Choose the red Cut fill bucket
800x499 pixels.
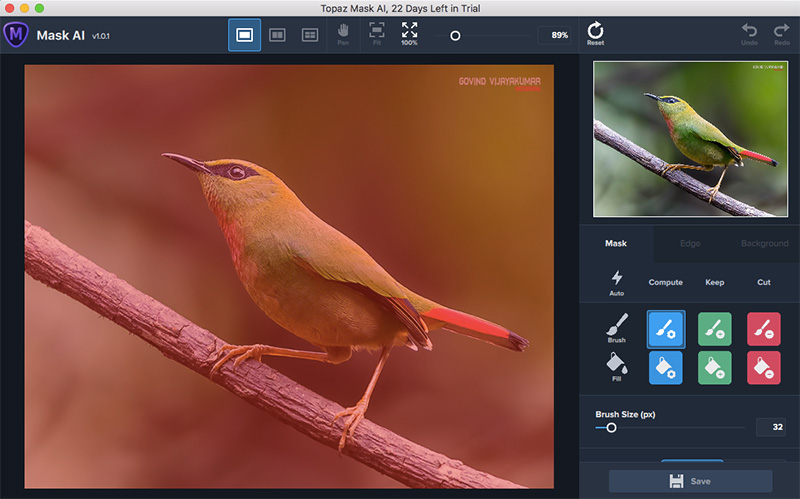(x=763, y=367)
